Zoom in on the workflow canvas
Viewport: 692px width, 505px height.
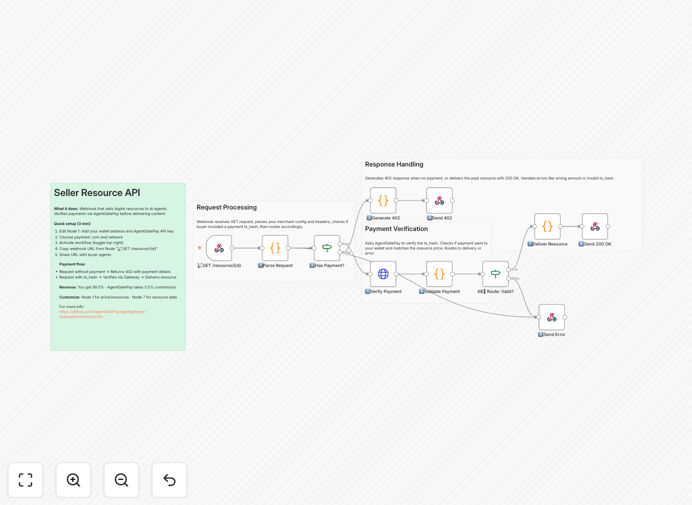click(73, 480)
